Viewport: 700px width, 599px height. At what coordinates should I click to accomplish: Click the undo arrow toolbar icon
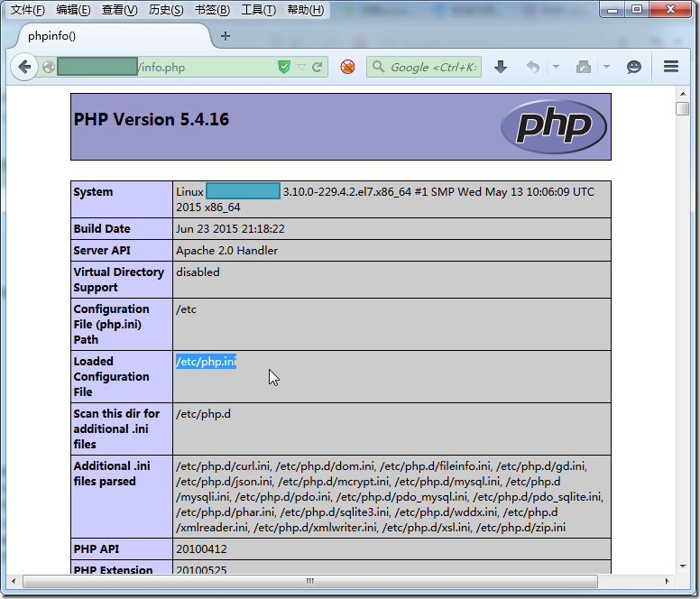[533, 67]
